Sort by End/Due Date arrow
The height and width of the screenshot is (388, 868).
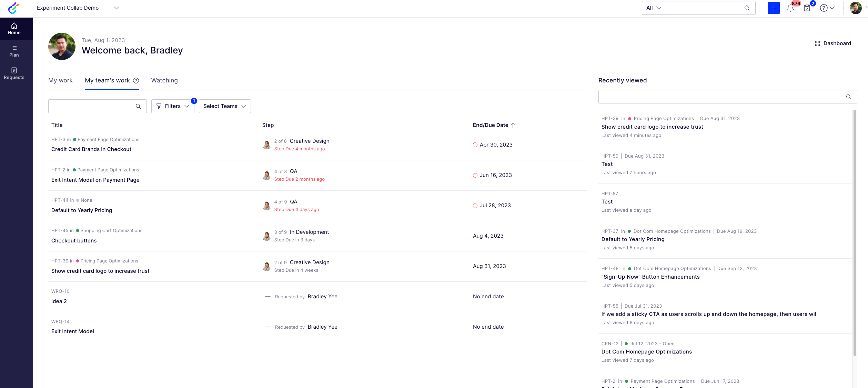pyautogui.click(x=513, y=125)
